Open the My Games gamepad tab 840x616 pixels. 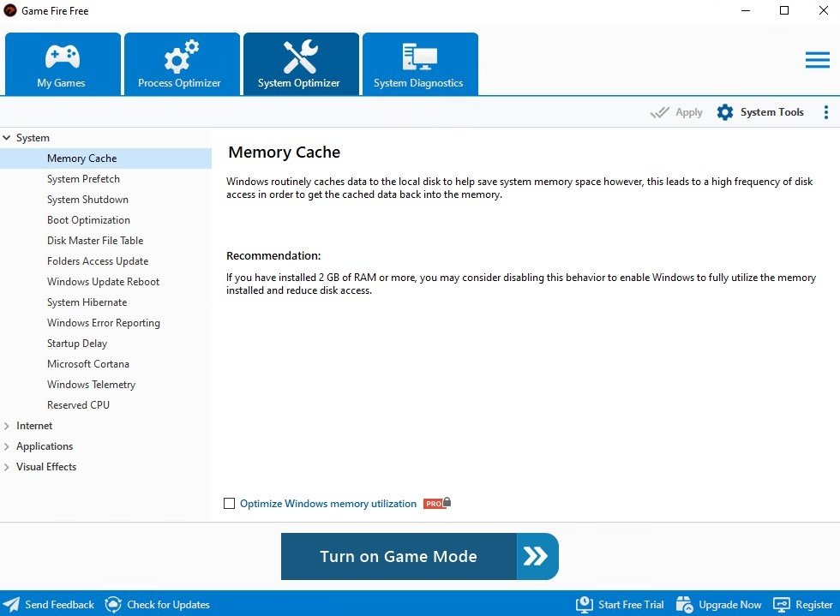tap(63, 64)
